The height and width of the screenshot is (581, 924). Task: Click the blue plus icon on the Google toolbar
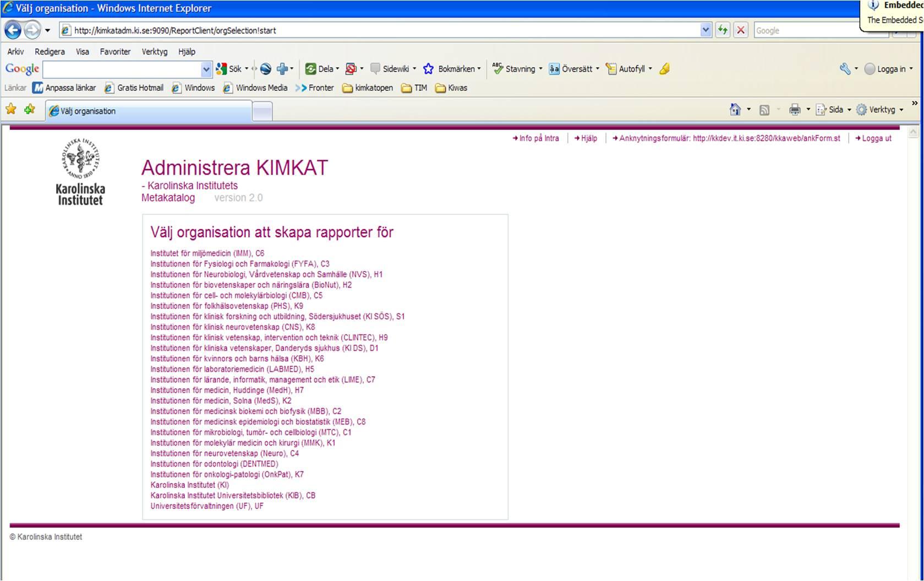tap(282, 69)
